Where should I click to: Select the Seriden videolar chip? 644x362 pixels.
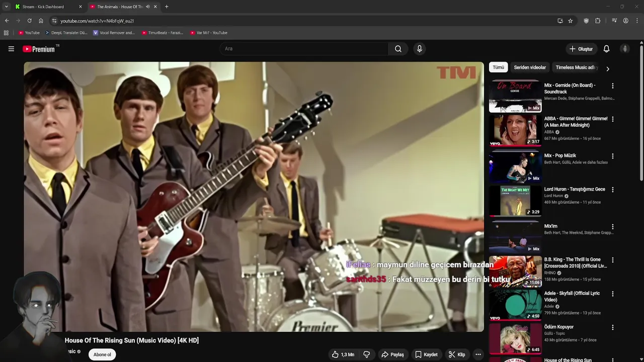pyautogui.click(x=530, y=67)
